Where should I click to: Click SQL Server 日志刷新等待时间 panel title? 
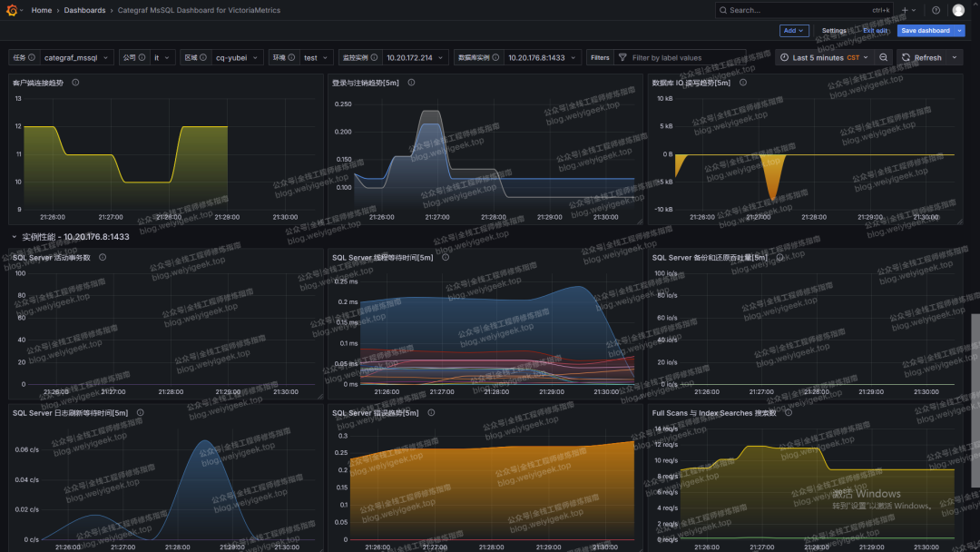[x=70, y=412]
